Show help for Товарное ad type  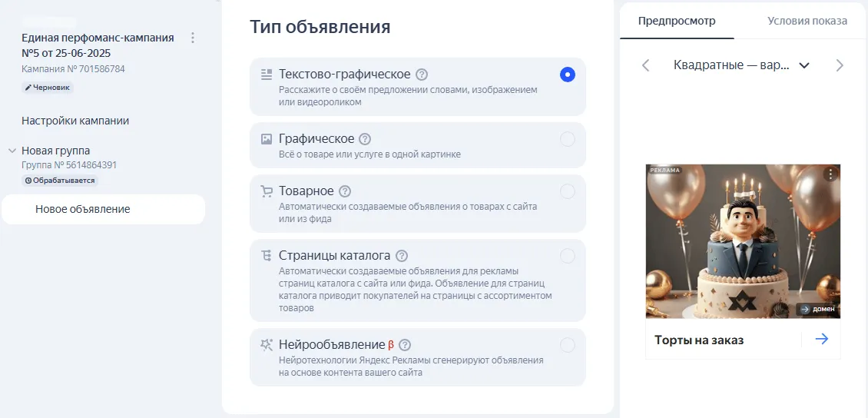(345, 191)
